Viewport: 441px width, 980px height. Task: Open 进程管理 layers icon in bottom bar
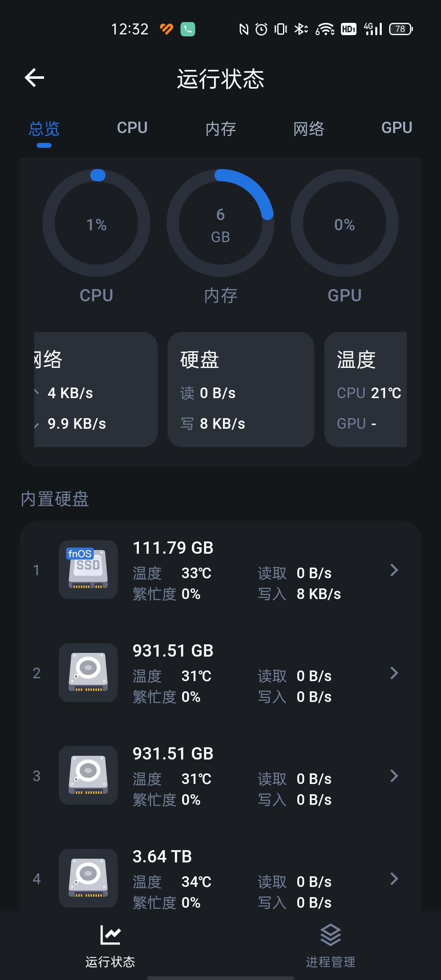(x=330, y=935)
